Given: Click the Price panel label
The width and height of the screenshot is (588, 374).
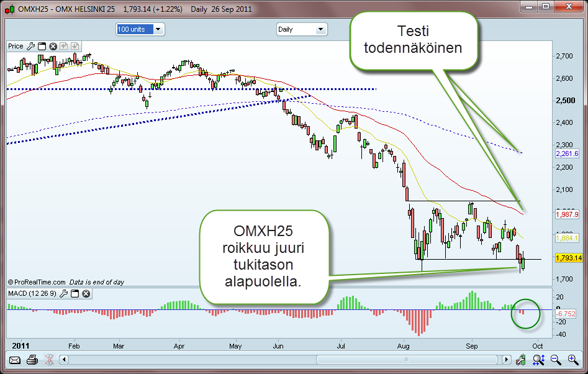Looking at the screenshot, I should click(16, 46).
